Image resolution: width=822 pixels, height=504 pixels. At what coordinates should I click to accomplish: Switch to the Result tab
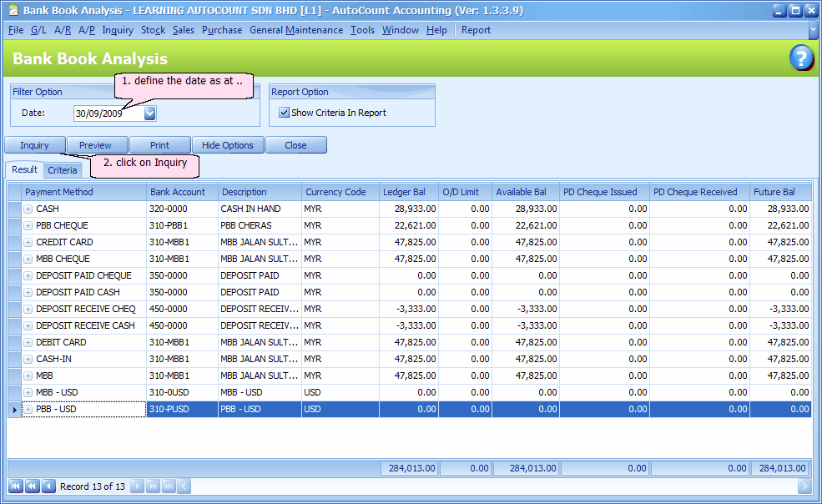(25, 169)
